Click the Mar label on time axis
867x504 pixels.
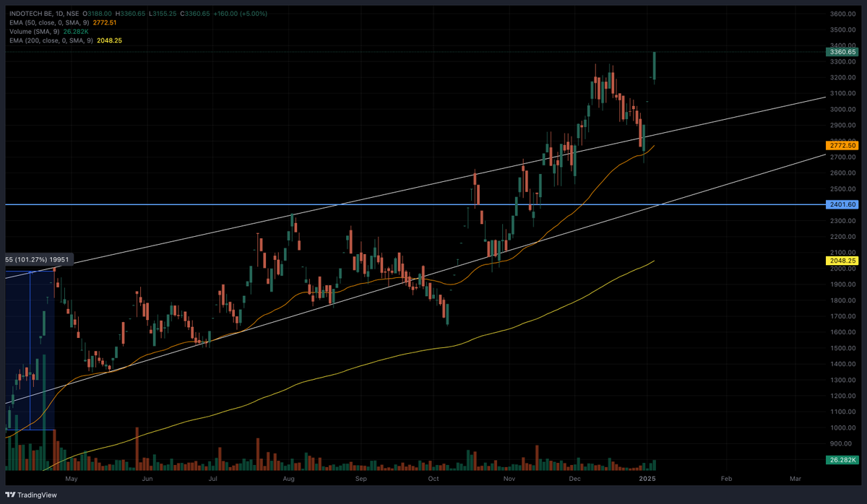coord(795,479)
